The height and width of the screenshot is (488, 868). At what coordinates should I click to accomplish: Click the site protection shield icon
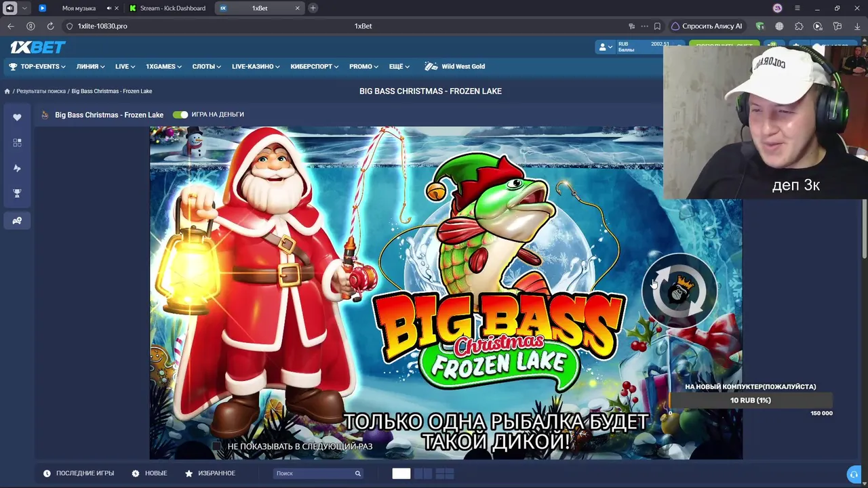click(x=69, y=26)
